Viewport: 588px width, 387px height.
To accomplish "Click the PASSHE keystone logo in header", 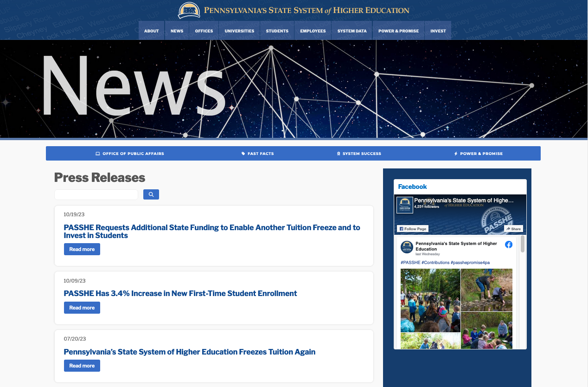I will tap(189, 10).
